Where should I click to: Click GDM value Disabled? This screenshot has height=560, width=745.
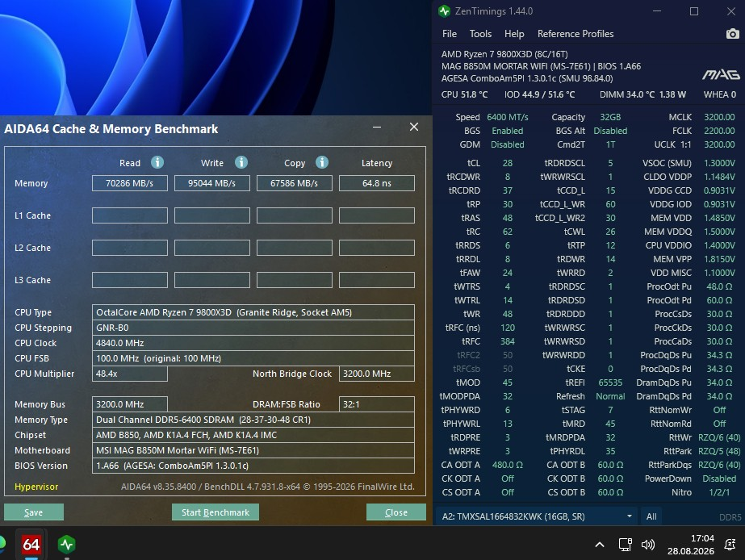click(508, 144)
